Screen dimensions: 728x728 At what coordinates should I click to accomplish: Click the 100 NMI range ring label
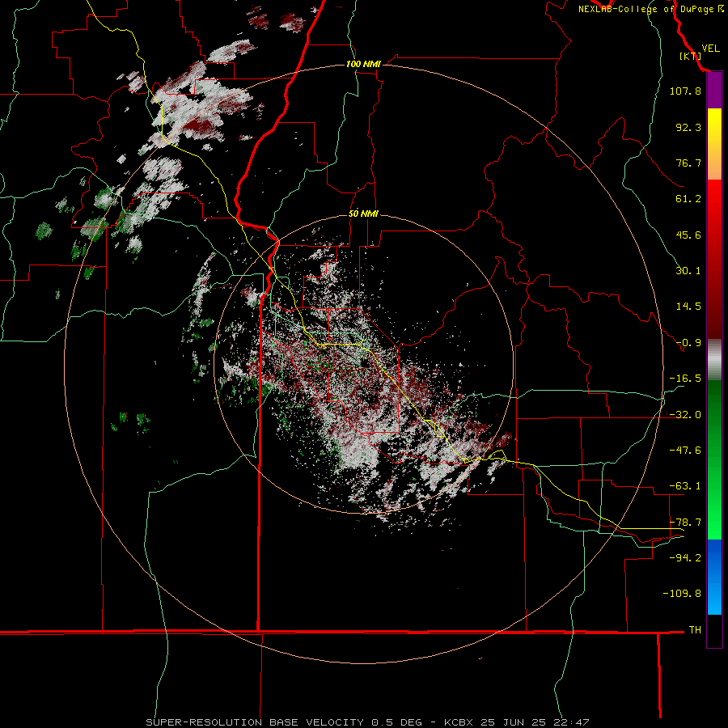(363, 64)
